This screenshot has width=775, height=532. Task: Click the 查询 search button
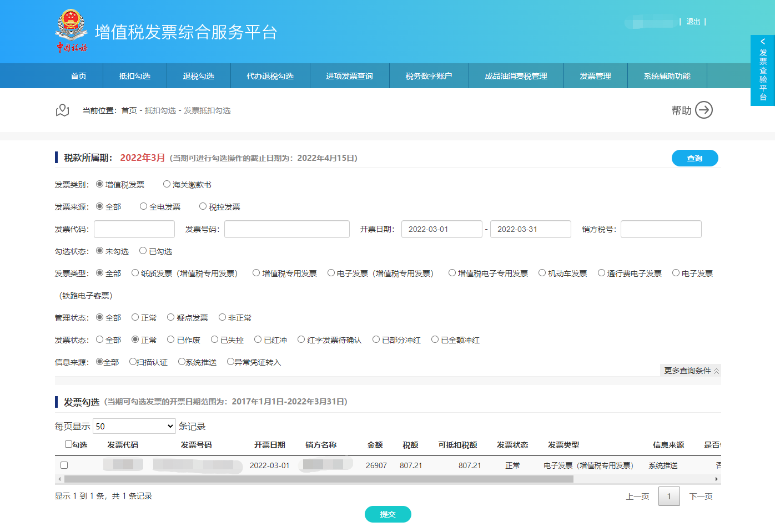coord(695,158)
